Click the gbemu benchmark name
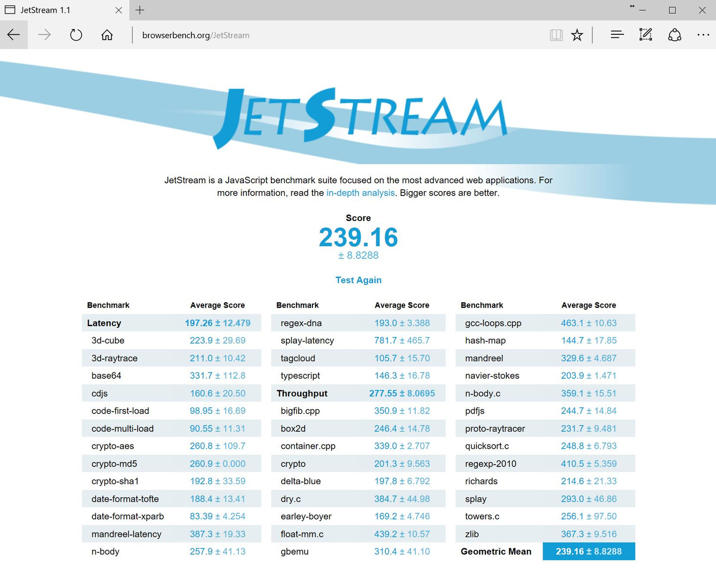716x588 pixels. 295,552
